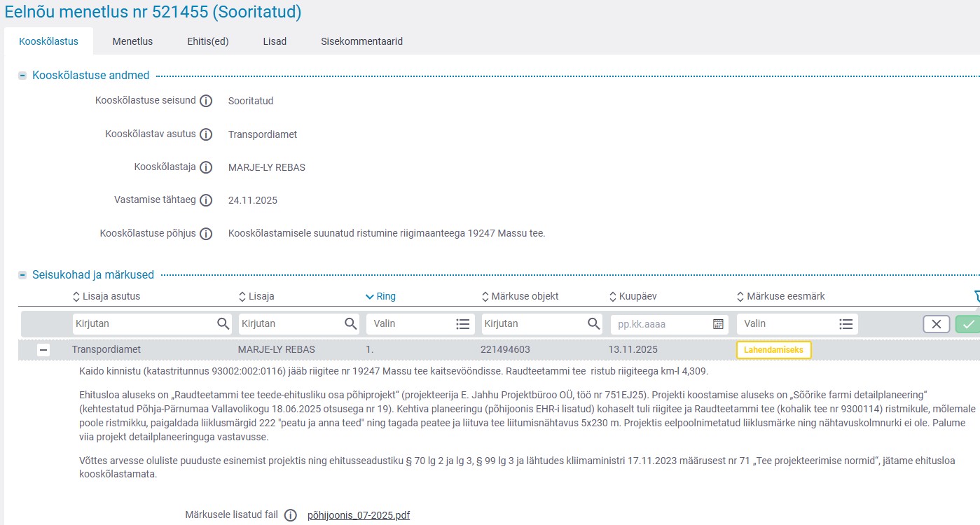
Task: Click info icon beside Vastamise tähtaeg
Action: pyautogui.click(x=206, y=200)
